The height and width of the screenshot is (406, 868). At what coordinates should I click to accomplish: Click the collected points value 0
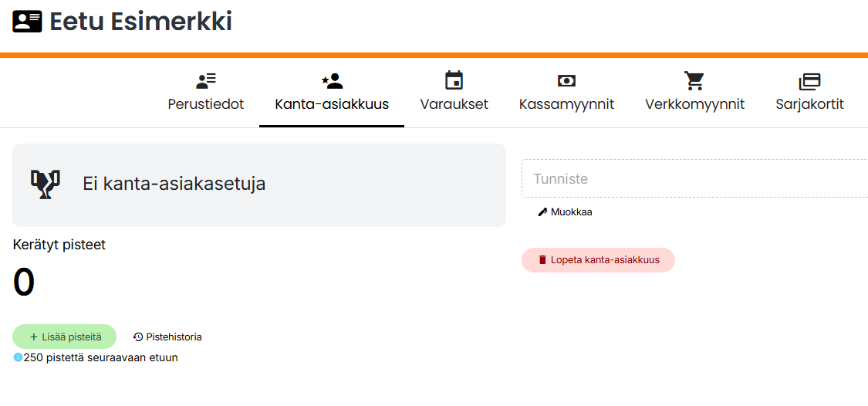[24, 283]
